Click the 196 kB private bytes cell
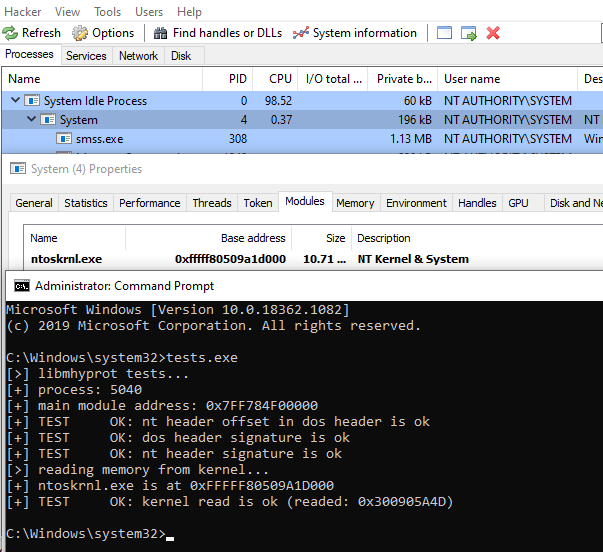The height and width of the screenshot is (552, 603). click(x=415, y=120)
